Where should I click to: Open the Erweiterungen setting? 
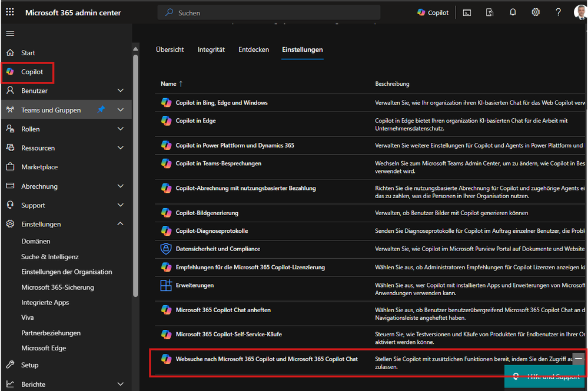[x=195, y=285]
